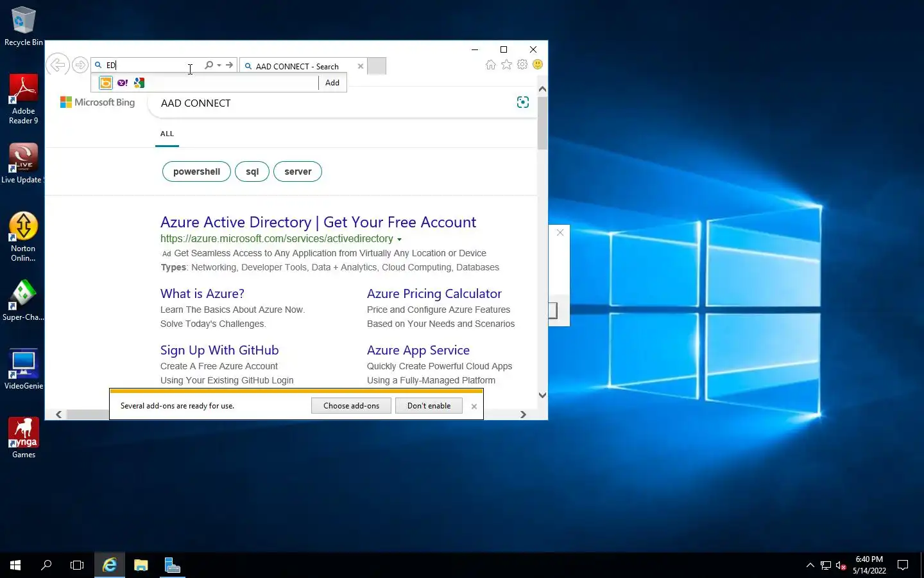This screenshot has width=924, height=578.
Task: Dismiss the add-ons notification bar
Action: click(x=474, y=407)
